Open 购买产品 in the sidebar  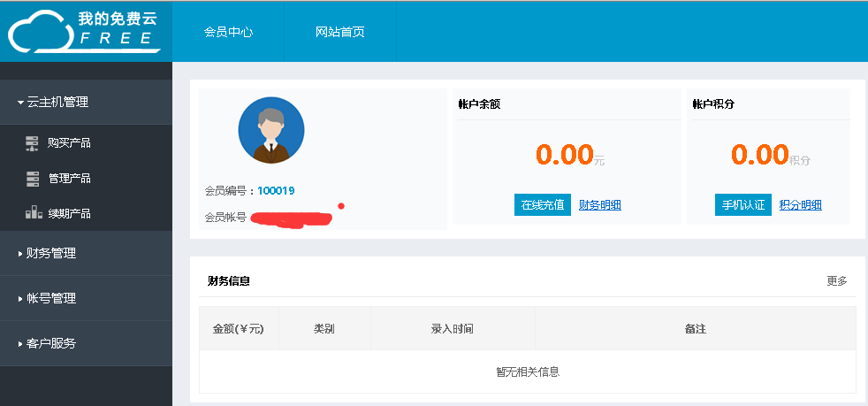tap(69, 143)
